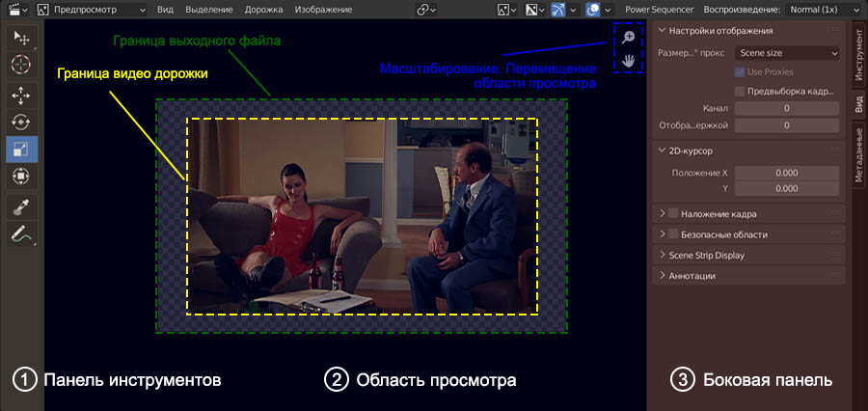Open the overexposed zebra icon dropdown
This screenshot has height=411, width=868.
click(x=534, y=10)
